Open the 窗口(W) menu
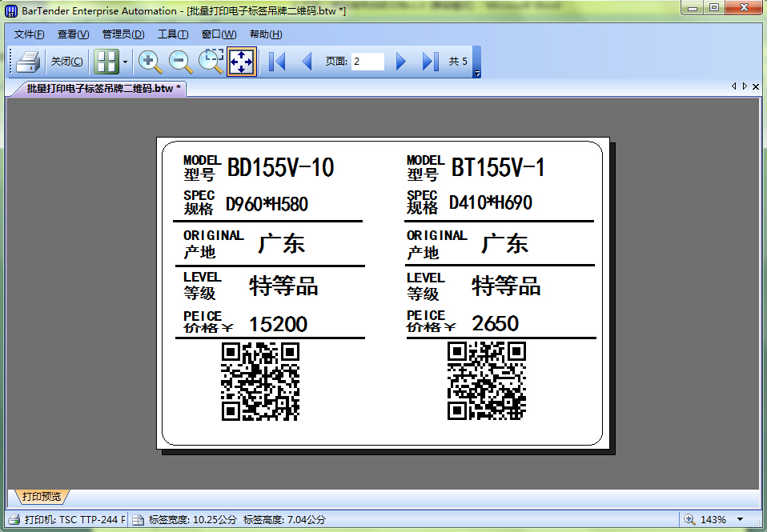The width and height of the screenshot is (767, 532). tap(219, 34)
